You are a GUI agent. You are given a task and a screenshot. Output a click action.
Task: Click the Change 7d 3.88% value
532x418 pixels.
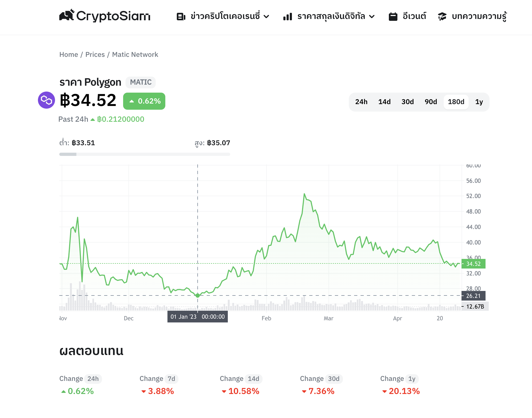coord(161,391)
